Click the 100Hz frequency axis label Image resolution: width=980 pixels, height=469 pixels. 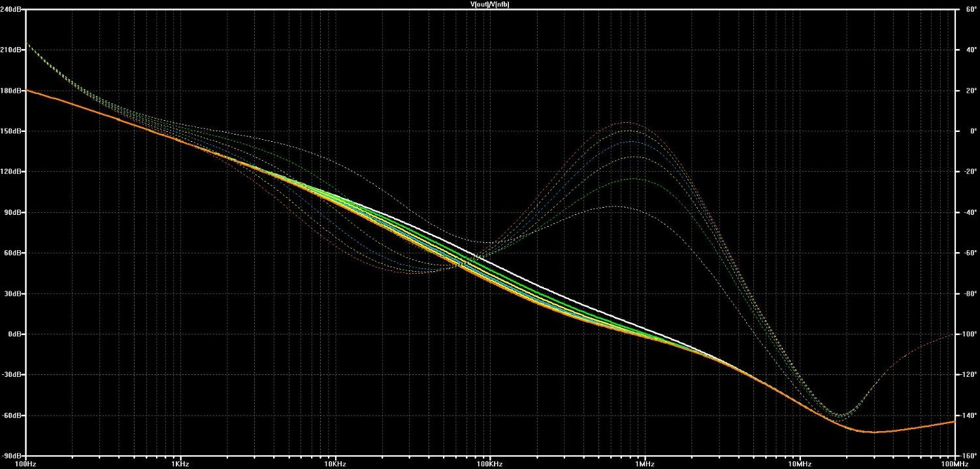pyautogui.click(x=25, y=464)
